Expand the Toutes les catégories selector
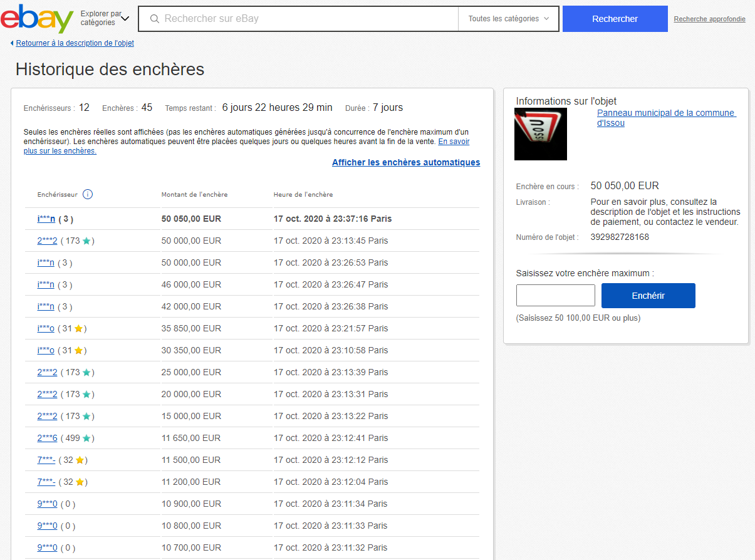 tap(508, 19)
